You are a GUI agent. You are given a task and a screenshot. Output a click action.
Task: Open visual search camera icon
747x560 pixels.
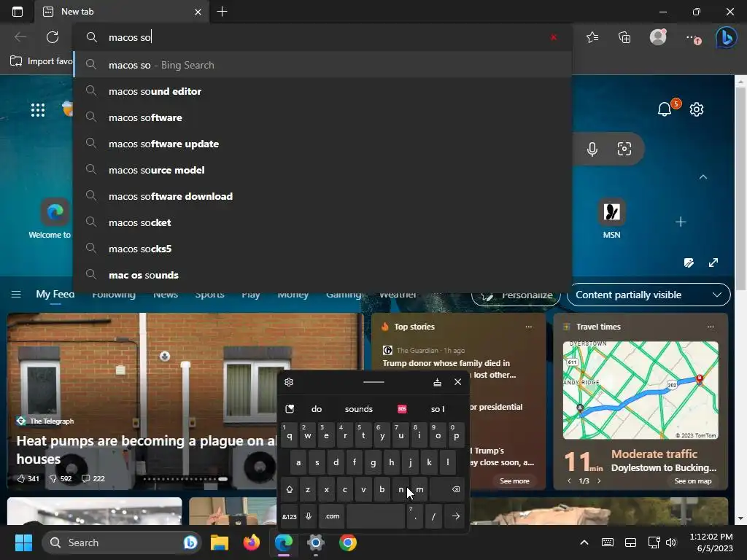tap(624, 149)
